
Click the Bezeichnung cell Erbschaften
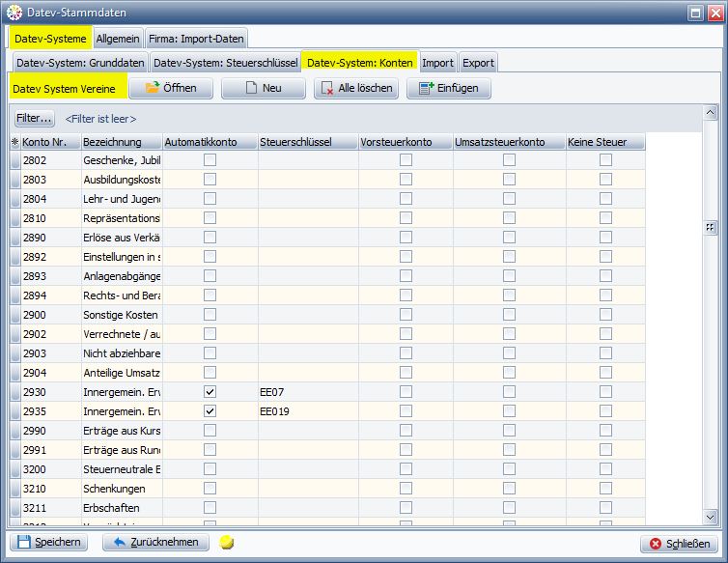coord(122,508)
